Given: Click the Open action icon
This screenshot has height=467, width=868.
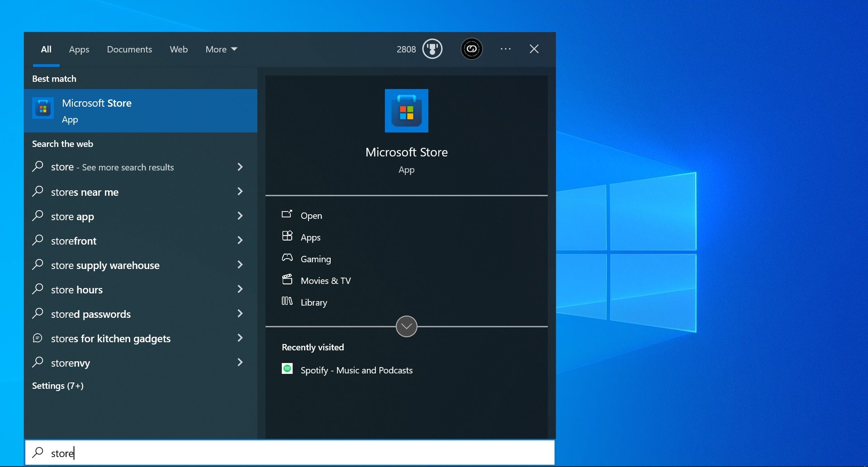Looking at the screenshot, I should click(287, 214).
